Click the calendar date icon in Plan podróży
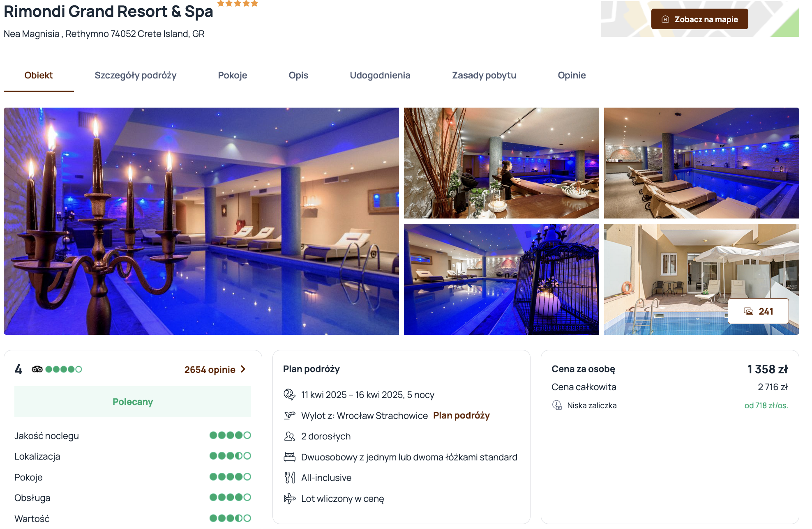 289,395
